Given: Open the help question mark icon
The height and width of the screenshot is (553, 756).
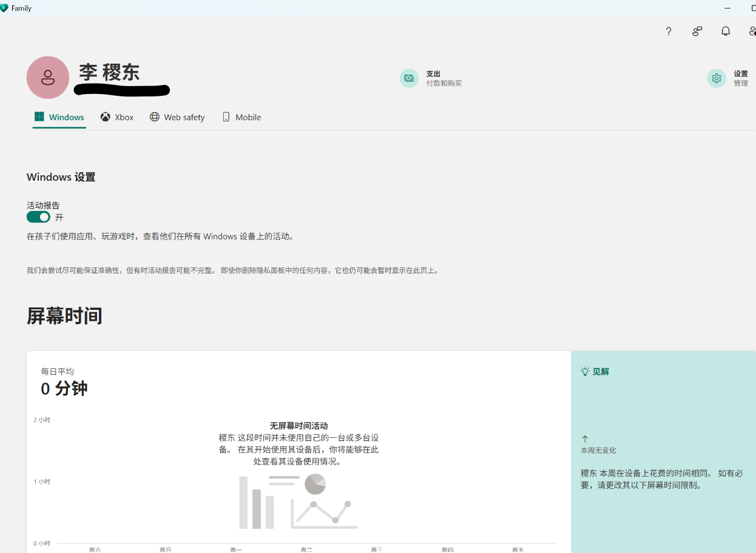Looking at the screenshot, I should point(669,32).
